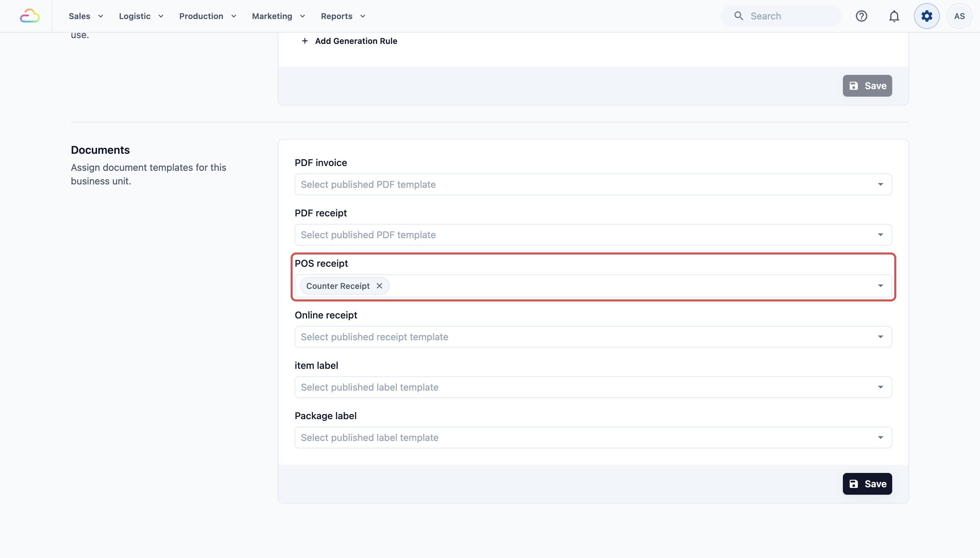Remove the Counter Receipt tag
Image resolution: width=980 pixels, height=558 pixels.
tap(379, 286)
